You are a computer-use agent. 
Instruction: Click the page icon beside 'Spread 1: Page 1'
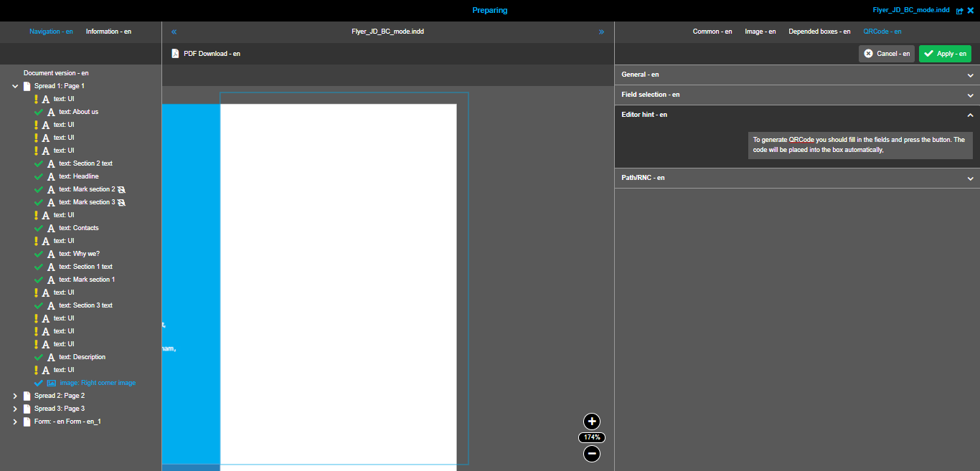27,85
